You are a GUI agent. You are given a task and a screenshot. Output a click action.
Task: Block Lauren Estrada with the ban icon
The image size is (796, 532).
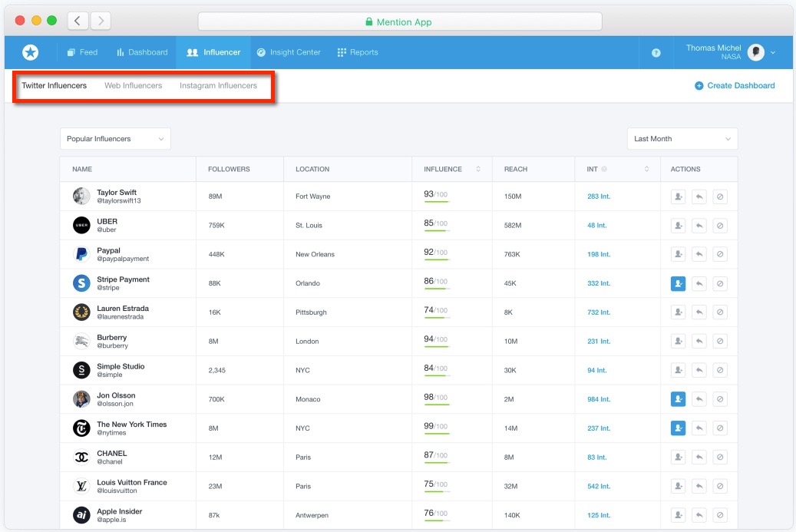point(720,312)
